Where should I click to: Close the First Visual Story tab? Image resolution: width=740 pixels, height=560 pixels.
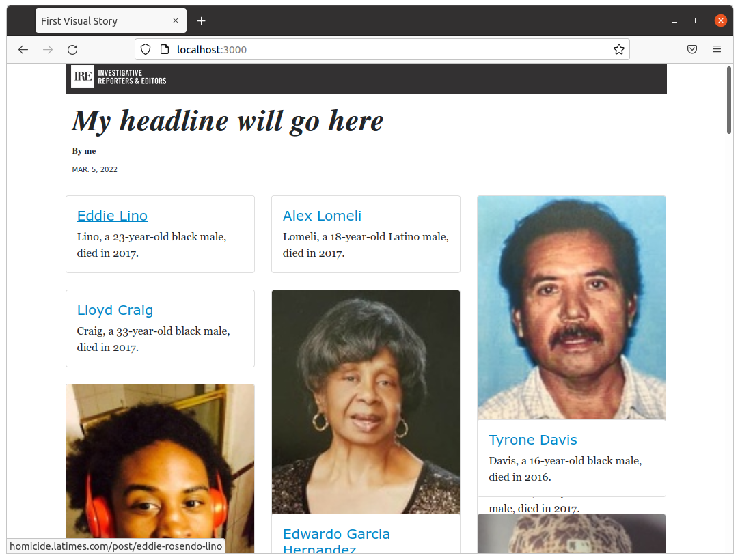[176, 20]
